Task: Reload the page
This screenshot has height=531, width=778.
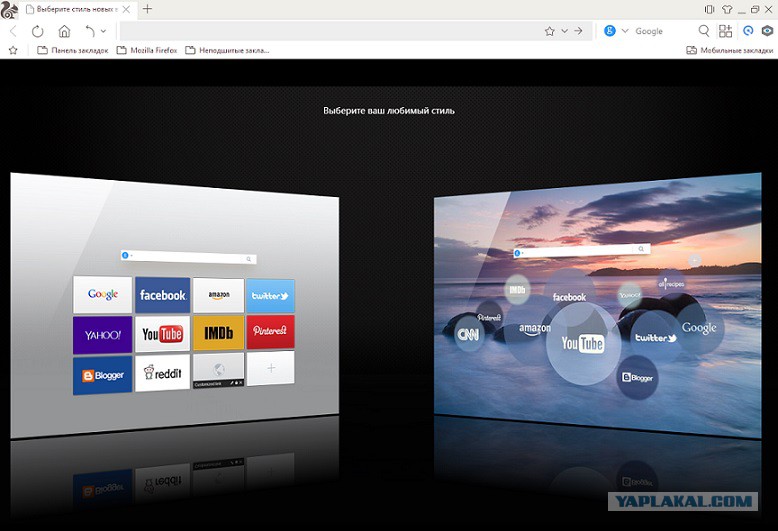Action: point(38,31)
